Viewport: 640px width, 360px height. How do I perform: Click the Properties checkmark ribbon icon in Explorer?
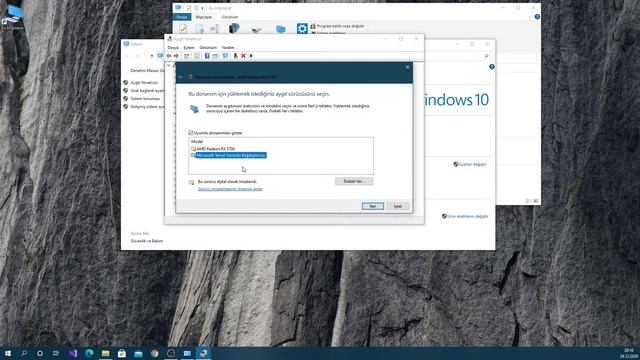(x=183, y=28)
